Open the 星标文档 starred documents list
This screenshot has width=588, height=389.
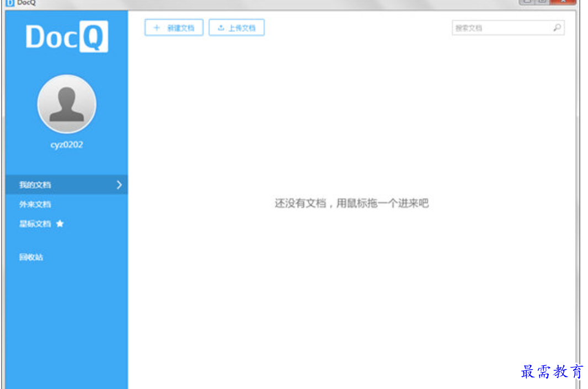[x=35, y=224]
